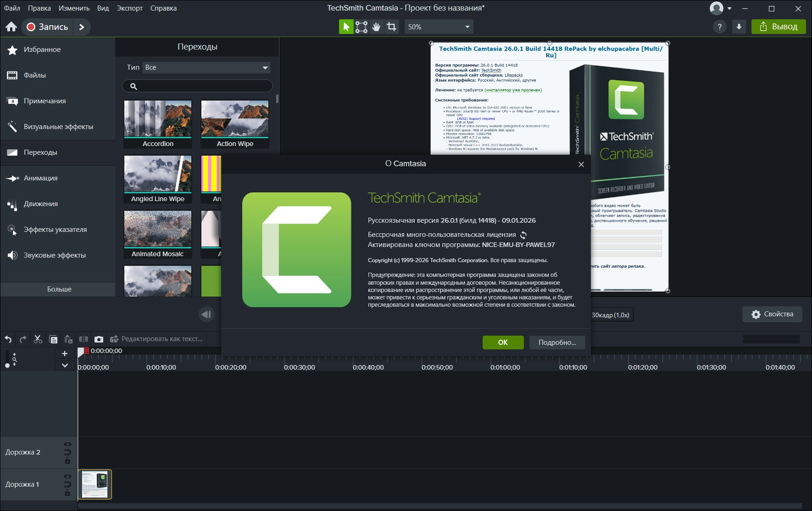Screen dimensions: 812x511
Task: Select the Accordion transition thumbnail
Action: tap(158, 124)
